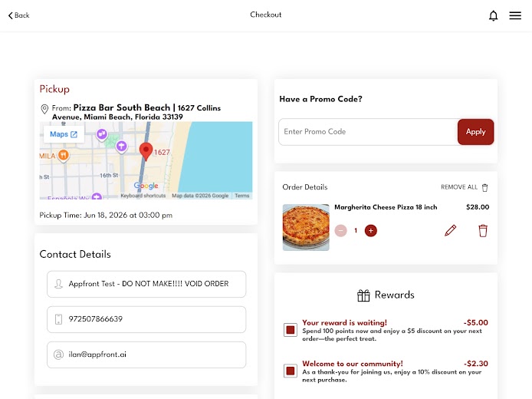The height and width of the screenshot is (399, 532).
Task: Click the red 1627 map pin
Action: click(146, 151)
